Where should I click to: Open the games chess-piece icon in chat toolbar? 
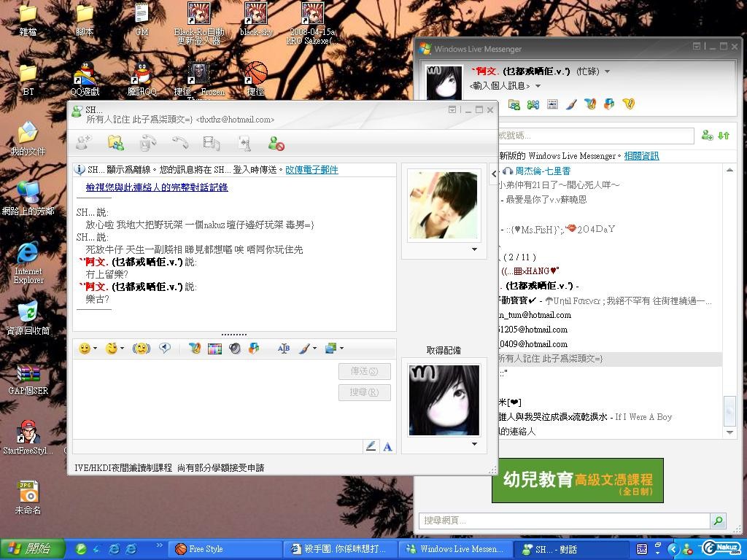pyautogui.click(x=244, y=143)
